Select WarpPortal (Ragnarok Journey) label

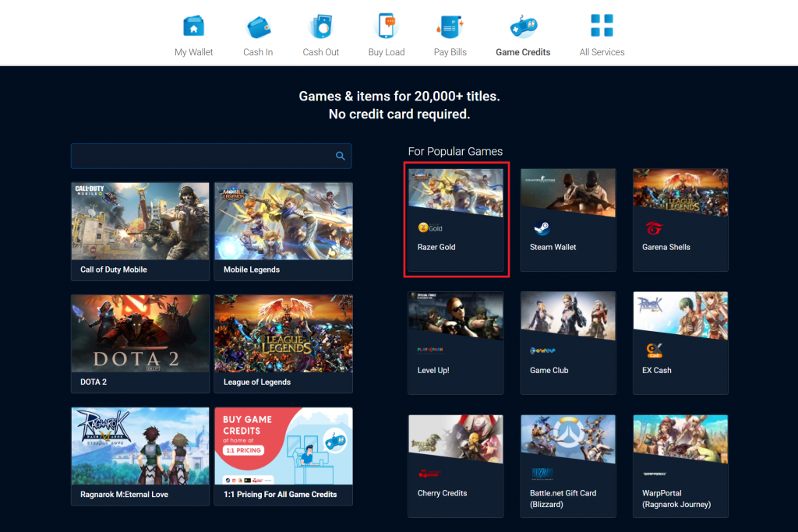[676, 499]
